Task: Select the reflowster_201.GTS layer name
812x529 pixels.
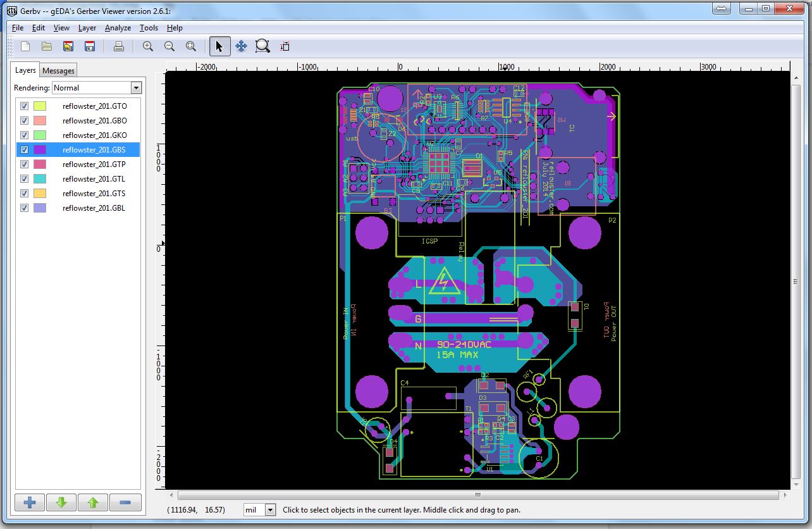Action: [94, 194]
